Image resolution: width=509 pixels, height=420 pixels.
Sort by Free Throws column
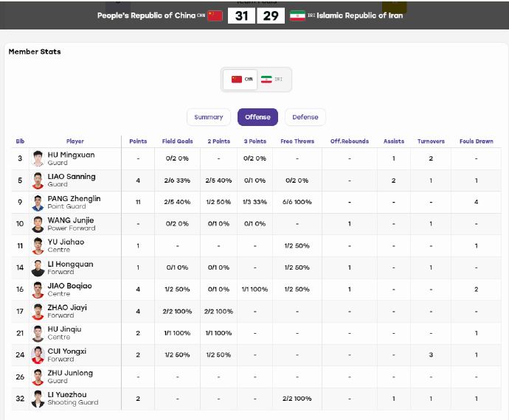pyautogui.click(x=297, y=141)
